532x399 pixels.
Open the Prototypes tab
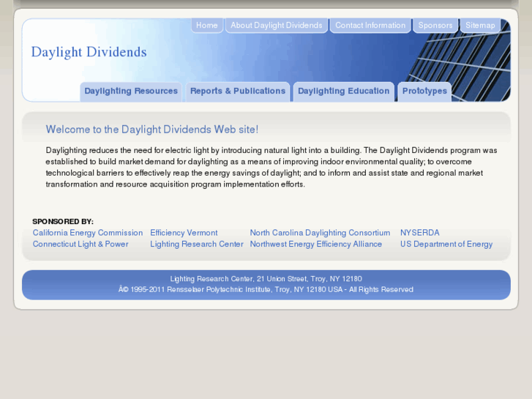tap(424, 92)
